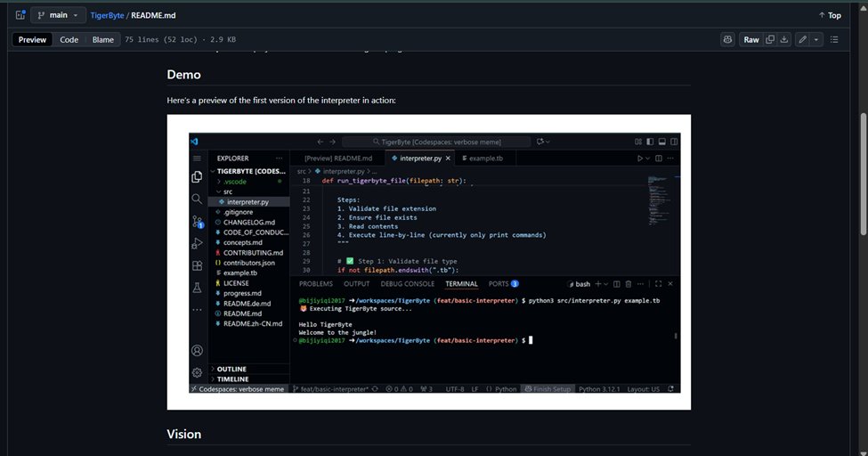Click the hamburger menu icon in demo screenshot
The height and width of the screenshot is (456, 868).
pyautogui.click(x=197, y=159)
